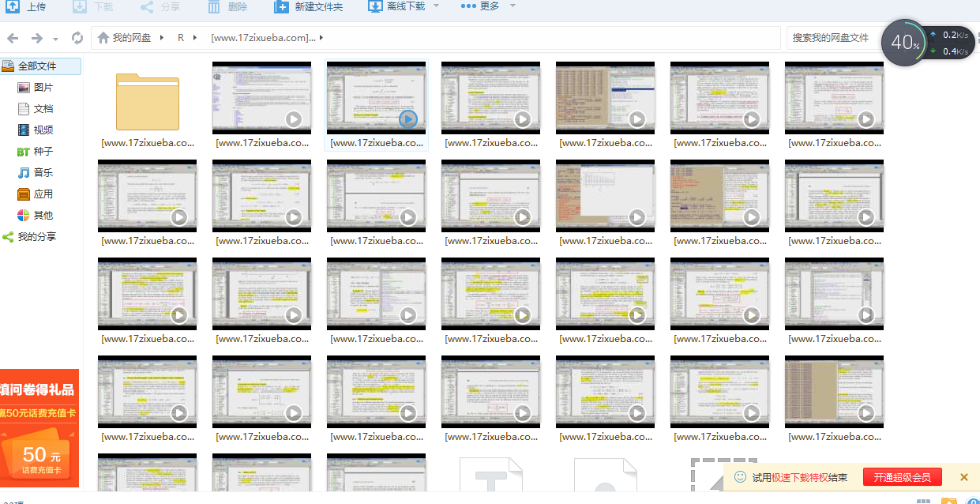Viewport: 980px width, 504px height.
Task: Click the smiley icon in the notification
Action: (740, 477)
